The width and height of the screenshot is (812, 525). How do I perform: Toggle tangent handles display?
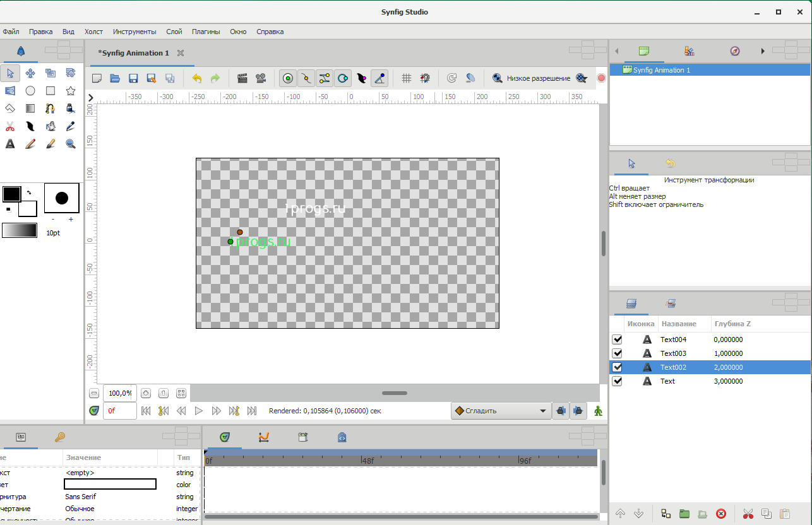pos(325,78)
